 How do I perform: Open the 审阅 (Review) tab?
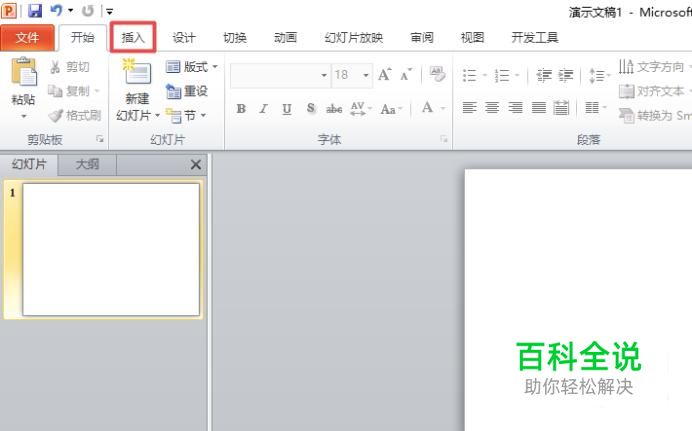click(x=422, y=37)
